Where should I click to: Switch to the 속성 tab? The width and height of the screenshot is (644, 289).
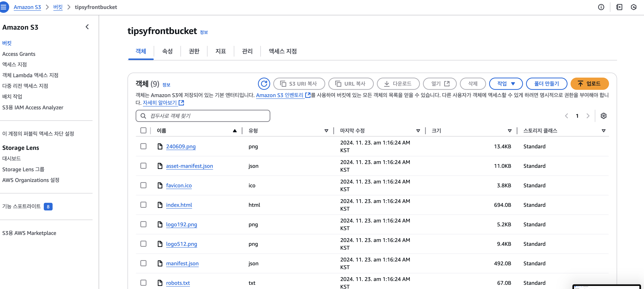[167, 51]
